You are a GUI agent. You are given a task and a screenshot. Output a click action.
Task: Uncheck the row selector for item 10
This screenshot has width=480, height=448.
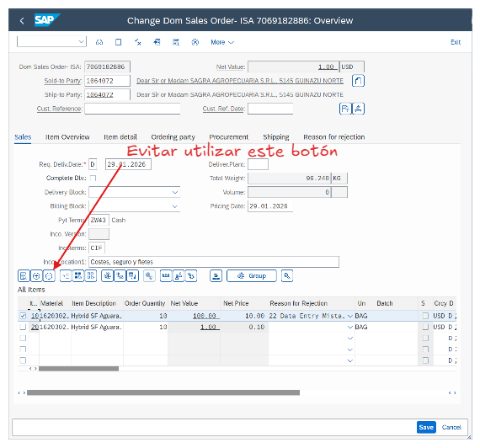(x=23, y=316)
